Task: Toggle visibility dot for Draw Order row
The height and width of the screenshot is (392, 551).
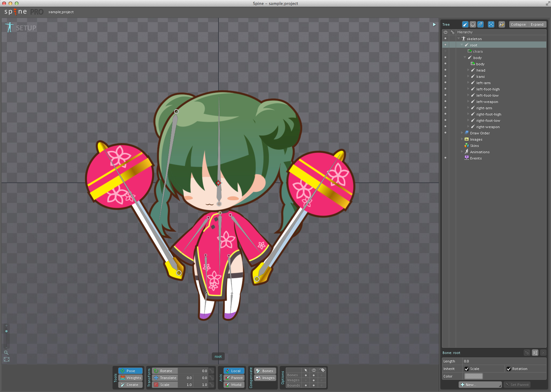Action: [445, 133]
